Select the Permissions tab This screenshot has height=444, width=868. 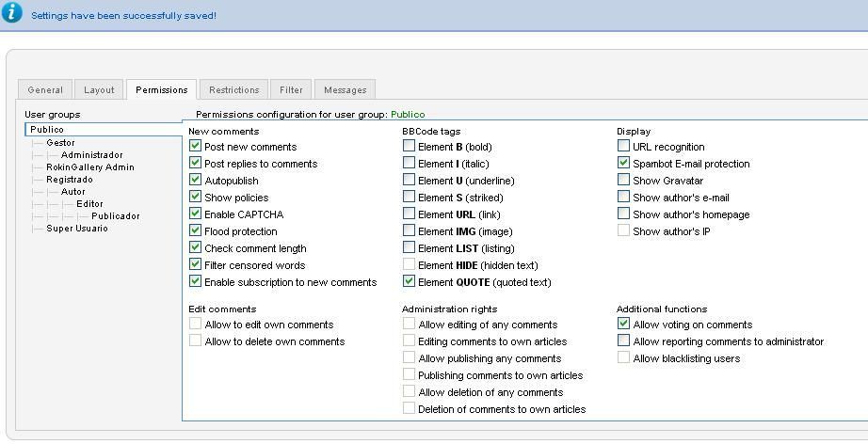162,89
